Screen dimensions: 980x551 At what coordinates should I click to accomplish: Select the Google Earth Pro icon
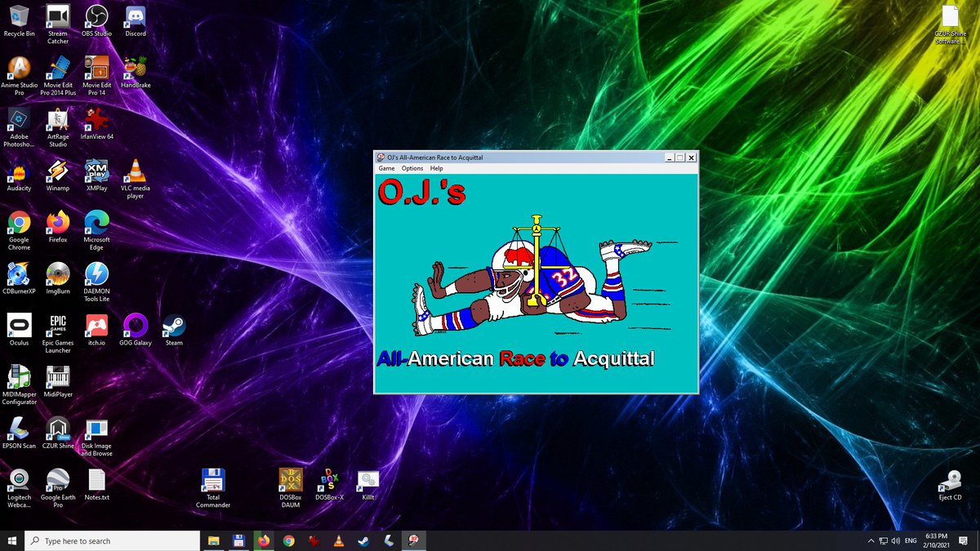58,487
